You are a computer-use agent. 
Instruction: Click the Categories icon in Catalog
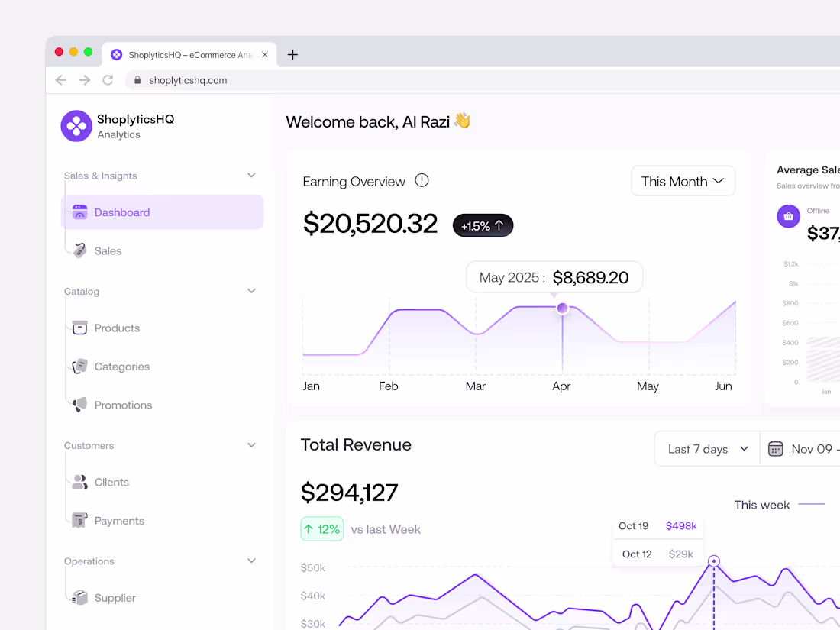79,366
